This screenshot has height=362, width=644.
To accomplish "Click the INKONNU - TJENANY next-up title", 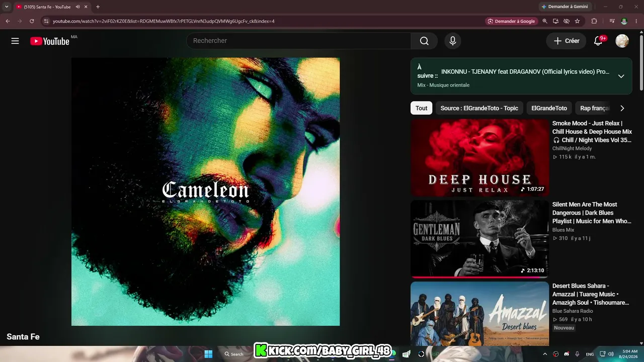I will 525,72.
